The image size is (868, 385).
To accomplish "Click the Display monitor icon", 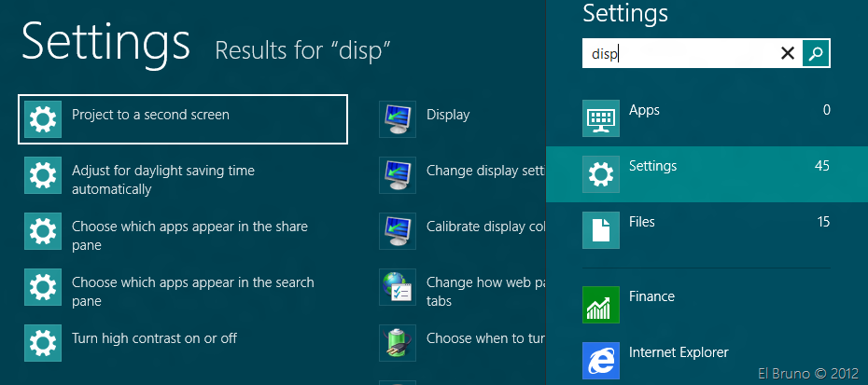I will click(x=398, y=118).
